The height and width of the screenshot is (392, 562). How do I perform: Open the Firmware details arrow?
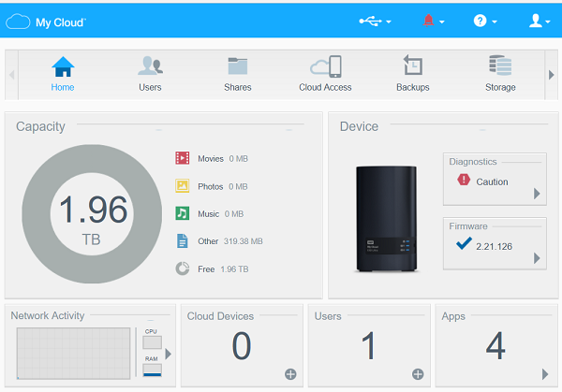tap(537, 258)
